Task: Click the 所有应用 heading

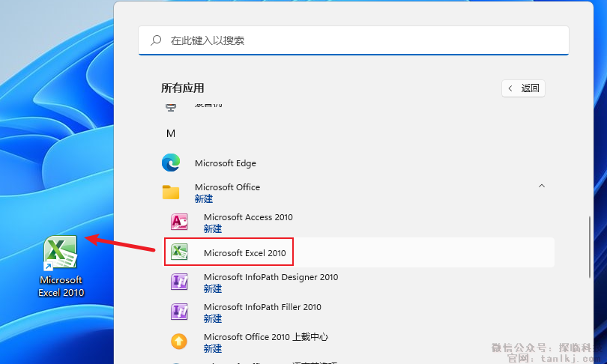Action: click(x=182, y=88)
